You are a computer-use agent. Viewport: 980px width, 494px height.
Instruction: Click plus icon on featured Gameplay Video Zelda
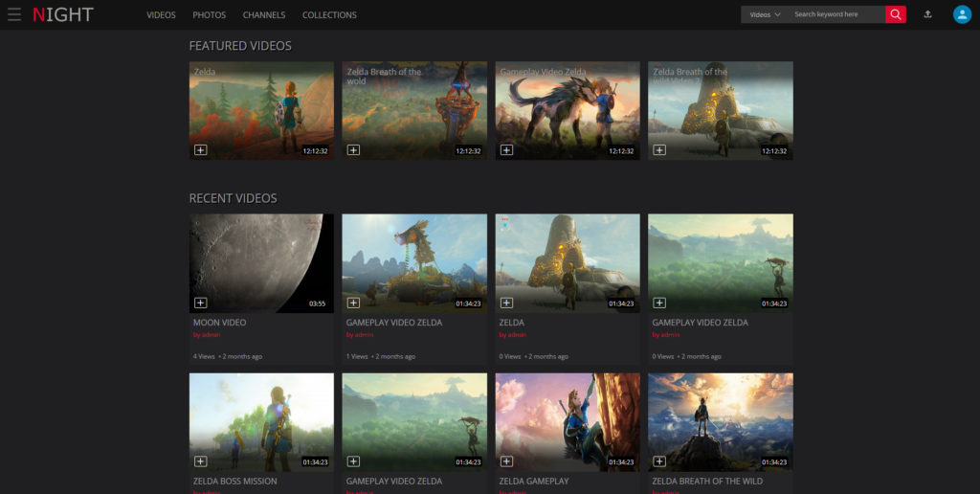(506, 150)
